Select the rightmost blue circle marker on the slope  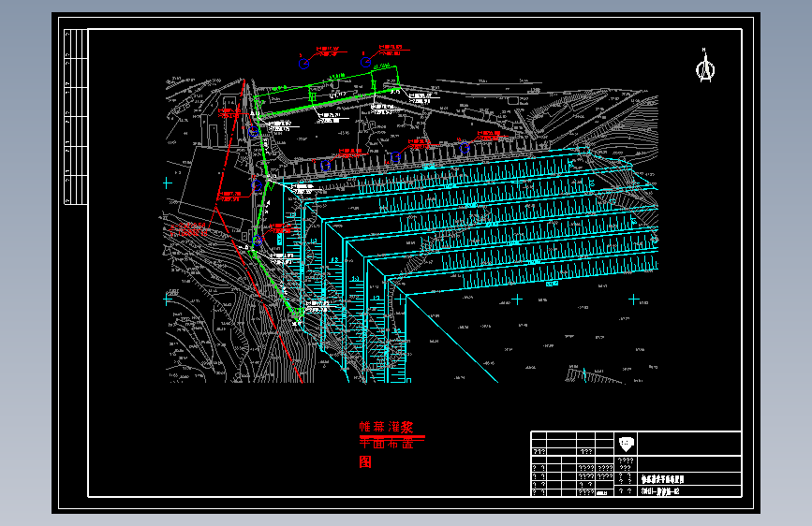465,149
